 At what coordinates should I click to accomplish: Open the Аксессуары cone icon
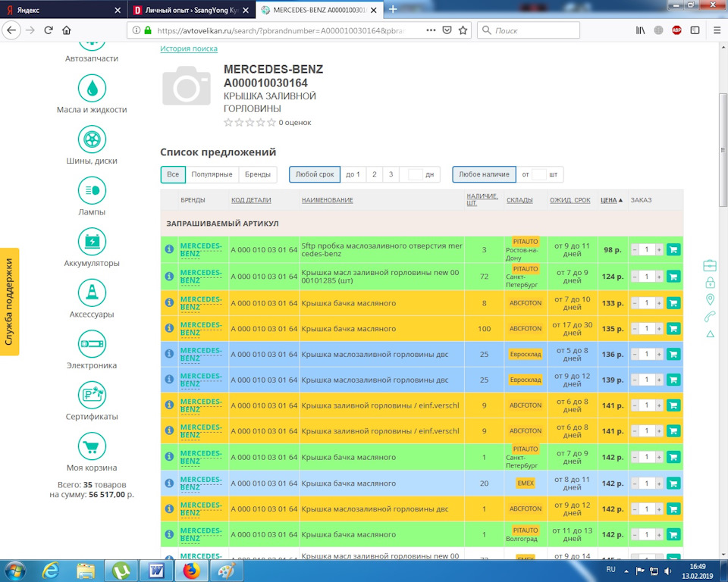point(92,293)
